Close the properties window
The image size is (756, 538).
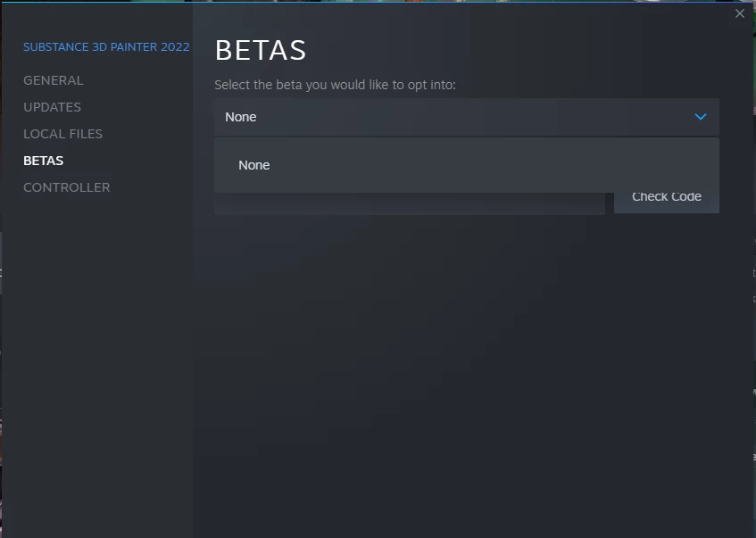coord(740,13)
